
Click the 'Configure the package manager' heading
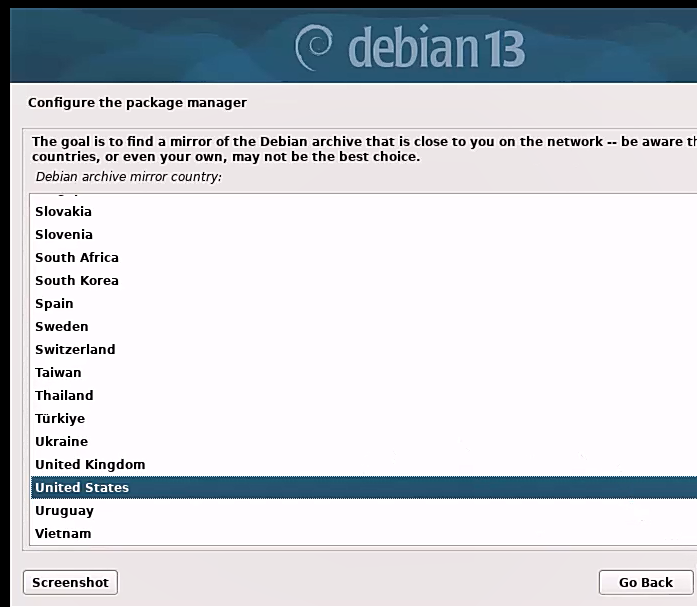point(137,102)
